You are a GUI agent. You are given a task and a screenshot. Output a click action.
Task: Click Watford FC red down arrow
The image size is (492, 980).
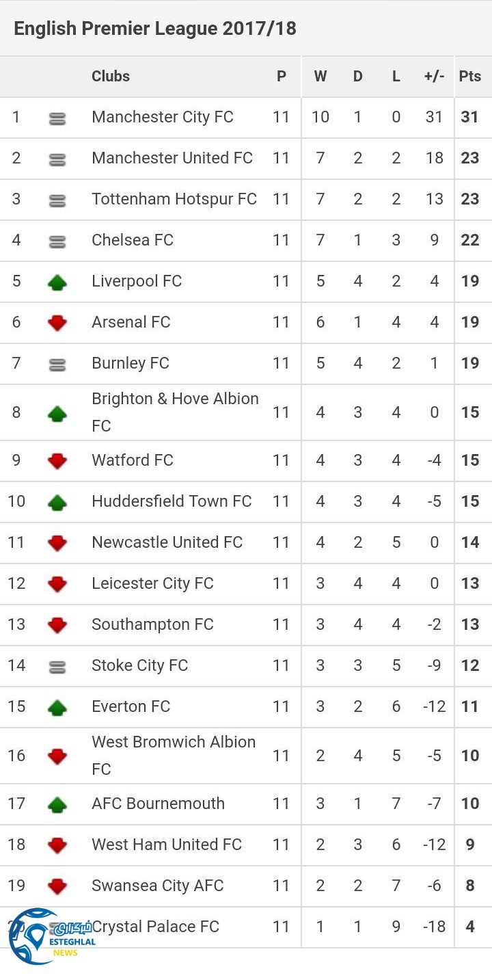[x=57, y=461]
